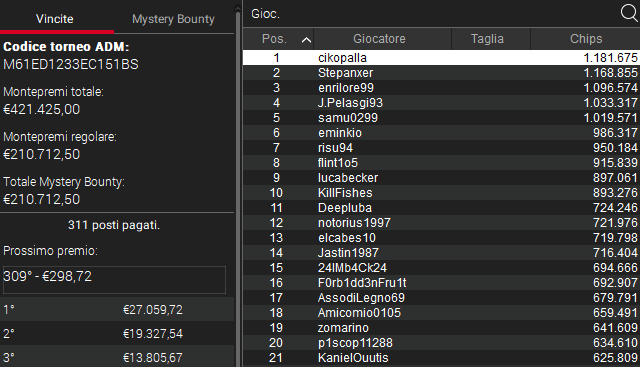Viewport: 640px width, 367px height.
Task: Click the Prossimo premio 309° box
Action: click(114, 280)
